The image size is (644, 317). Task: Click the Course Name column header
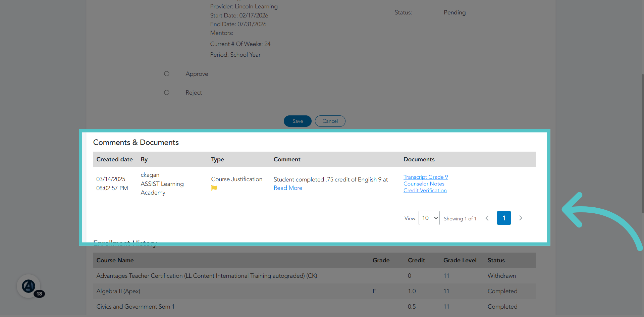click(115, 260)
